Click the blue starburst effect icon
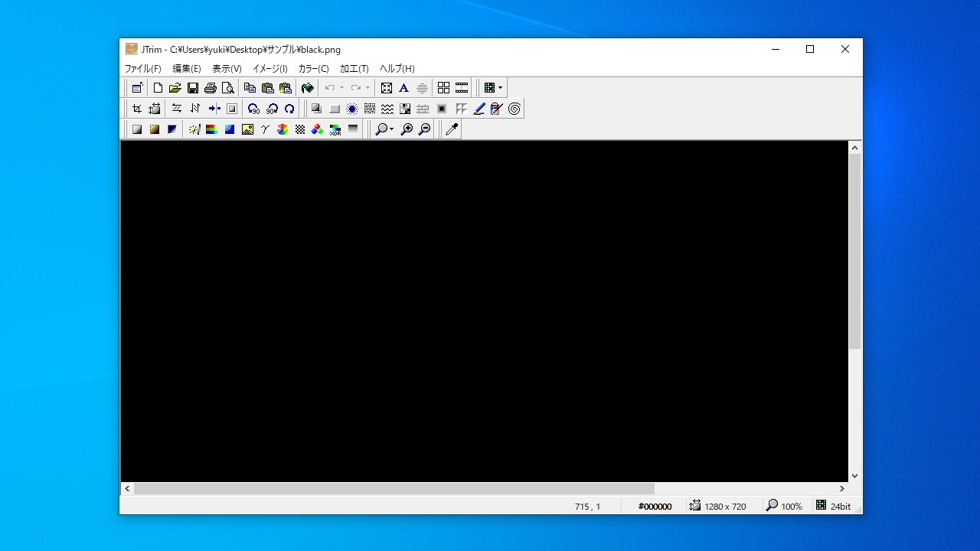Screen dimensions: 980x551 [x=352, y=109]
